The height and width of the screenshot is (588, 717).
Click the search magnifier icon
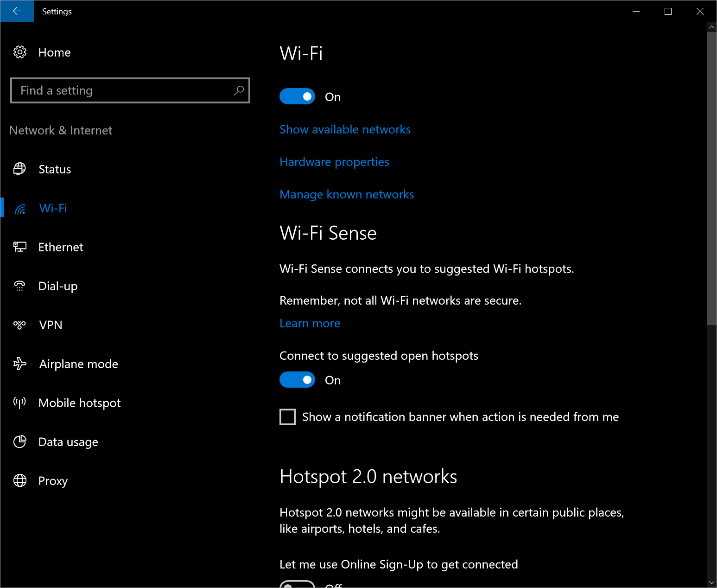click(x=239, y=90)
